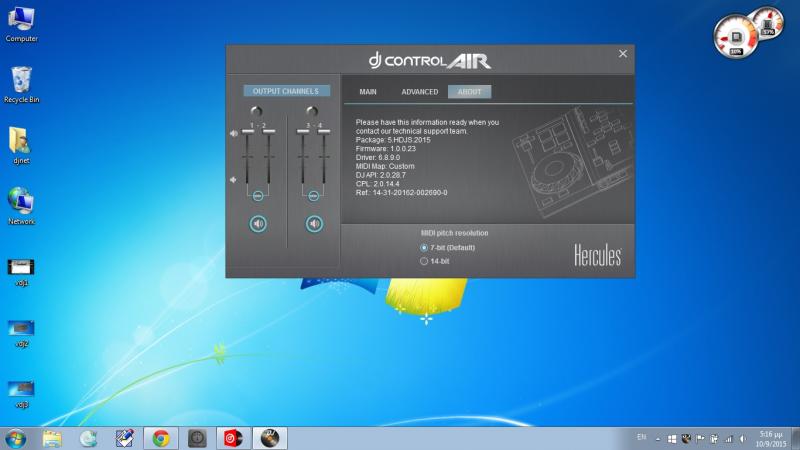Toggle the channels 3-4 fader link icon
This screenshot has width=800, height=450.
pyautogui.click(x=313, y=196)
